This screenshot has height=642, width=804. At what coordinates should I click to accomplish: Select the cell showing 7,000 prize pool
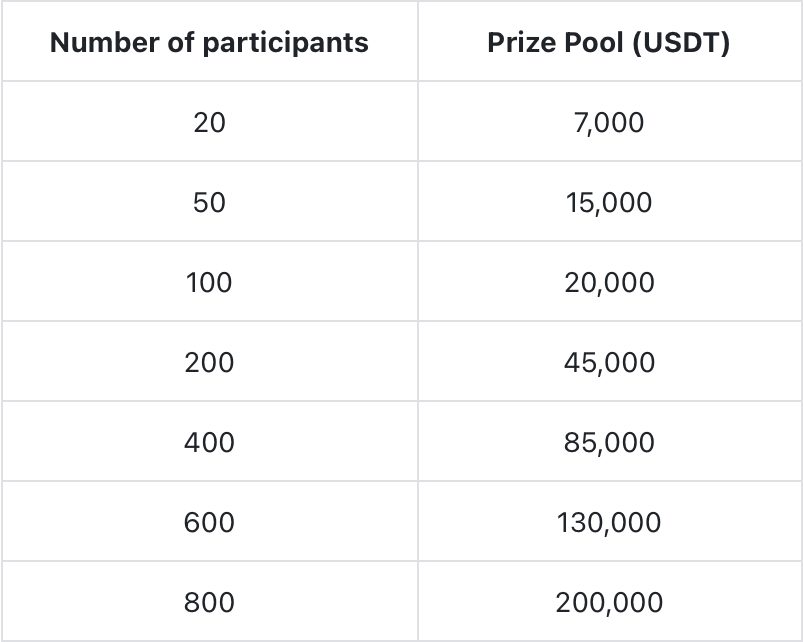tap(608, 122)
